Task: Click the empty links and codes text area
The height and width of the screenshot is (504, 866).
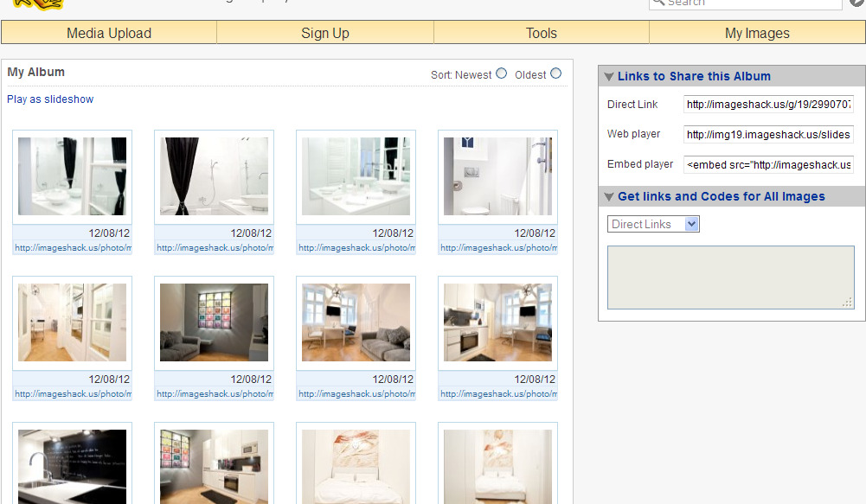Action: click(x=731, y=278)
